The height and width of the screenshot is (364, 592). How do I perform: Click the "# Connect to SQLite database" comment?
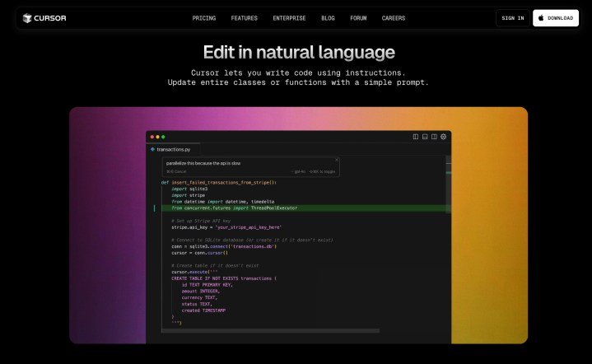[252, 240]
